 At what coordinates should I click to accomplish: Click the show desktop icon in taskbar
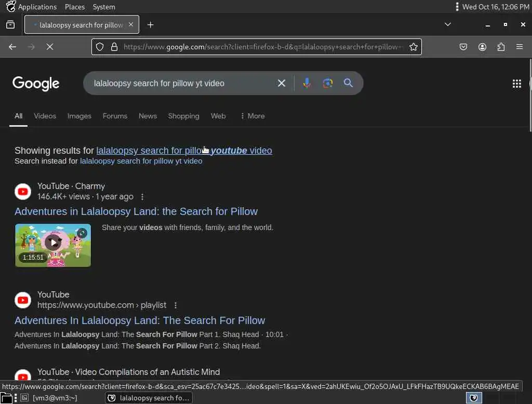[x=6, y=398]
